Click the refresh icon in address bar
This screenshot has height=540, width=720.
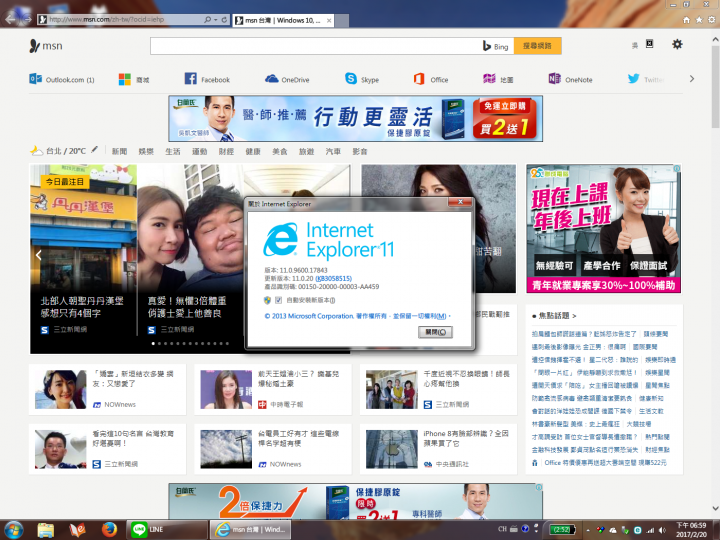224,20
